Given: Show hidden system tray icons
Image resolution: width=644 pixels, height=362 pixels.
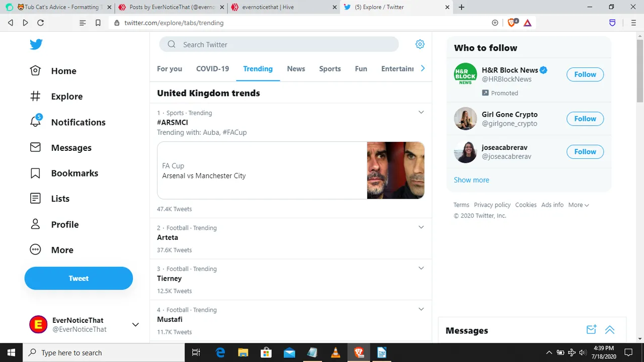Looking at the screenshot, I should [x=548, y=352].
